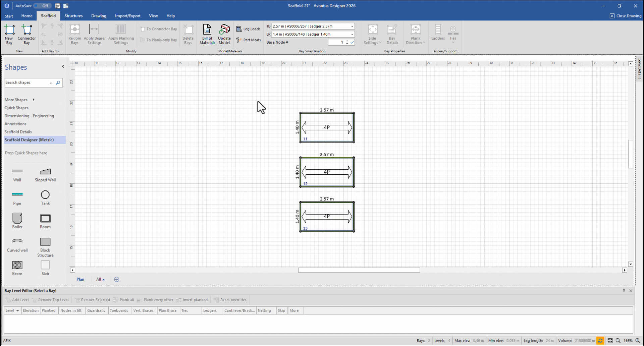Select the Connector Bay tool
Screen dimensions: 644x346
[26, 34]
